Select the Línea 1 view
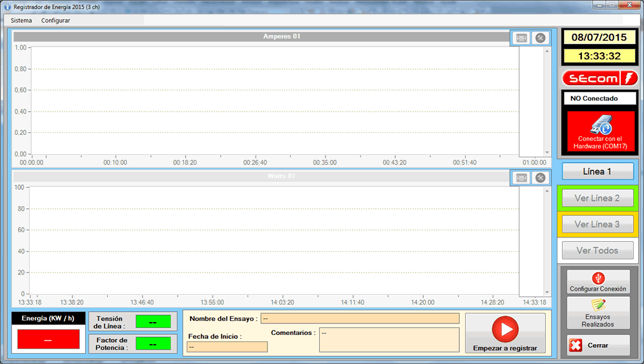Viewport: 644px width, 364px height. pyautogui.click(x=597, y=172)
